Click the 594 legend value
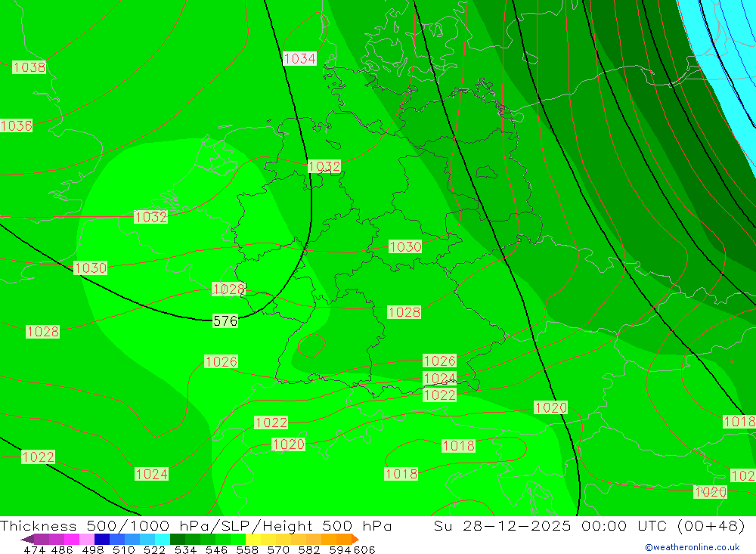 340,550
